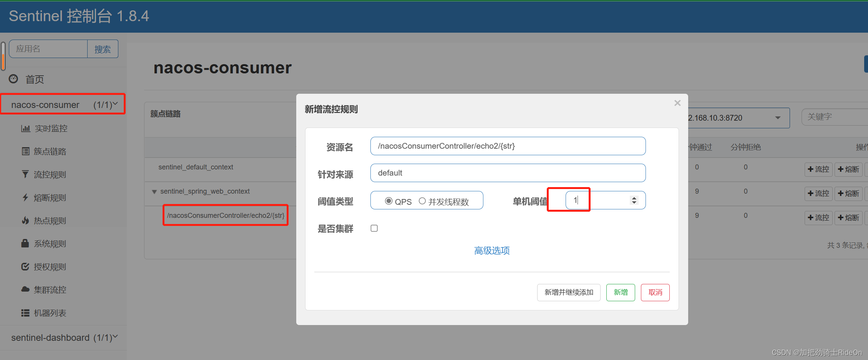Expand the nacos-consumer app chevron

click(x=115, y=104)
